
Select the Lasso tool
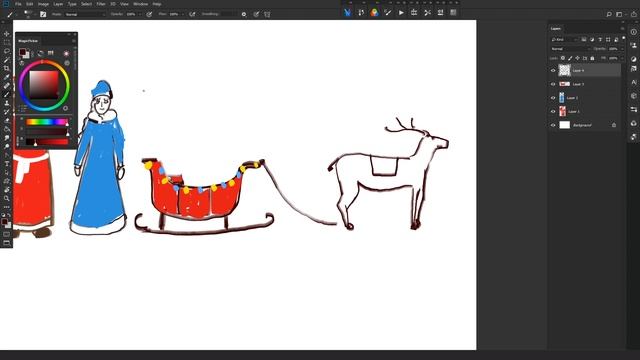point(7,51)
